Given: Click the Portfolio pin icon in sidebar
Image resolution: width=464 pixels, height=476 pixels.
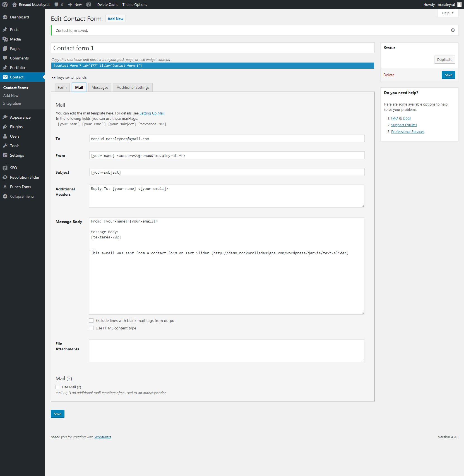Looking at the screenshot, I should coord(5,68).
